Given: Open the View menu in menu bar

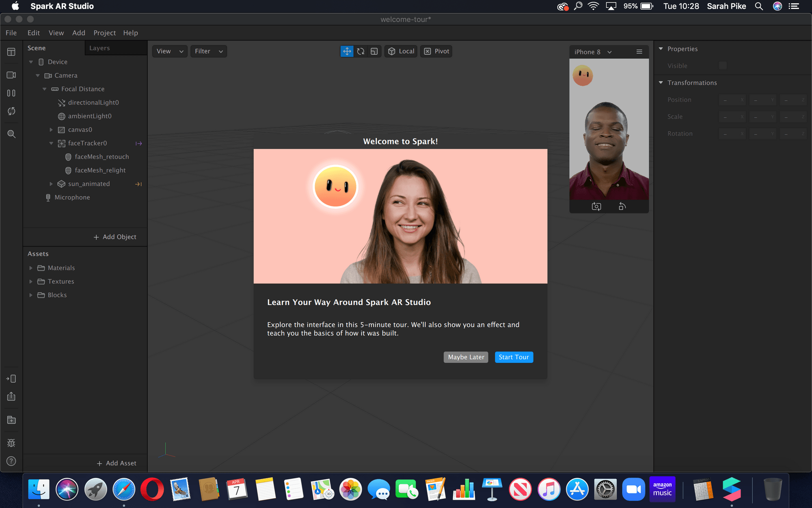Looking at the screenshot, I should 56,33.
